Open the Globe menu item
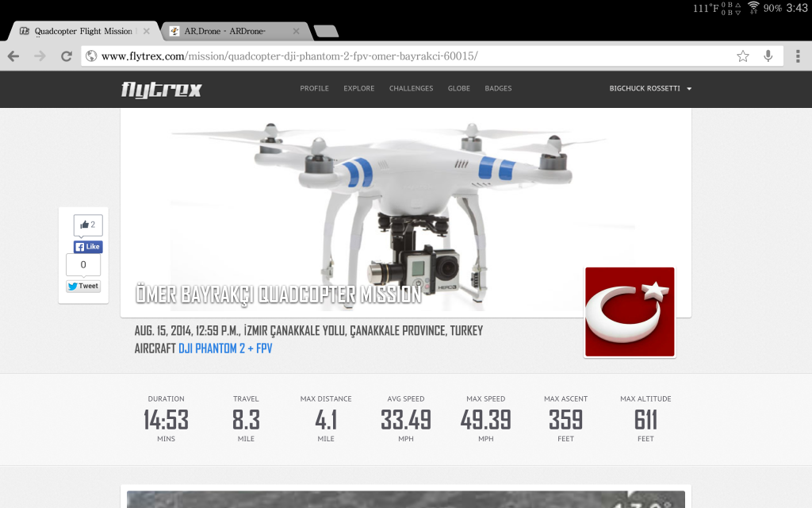The width and height of the screenshot is (812, 508). point(459,89)
